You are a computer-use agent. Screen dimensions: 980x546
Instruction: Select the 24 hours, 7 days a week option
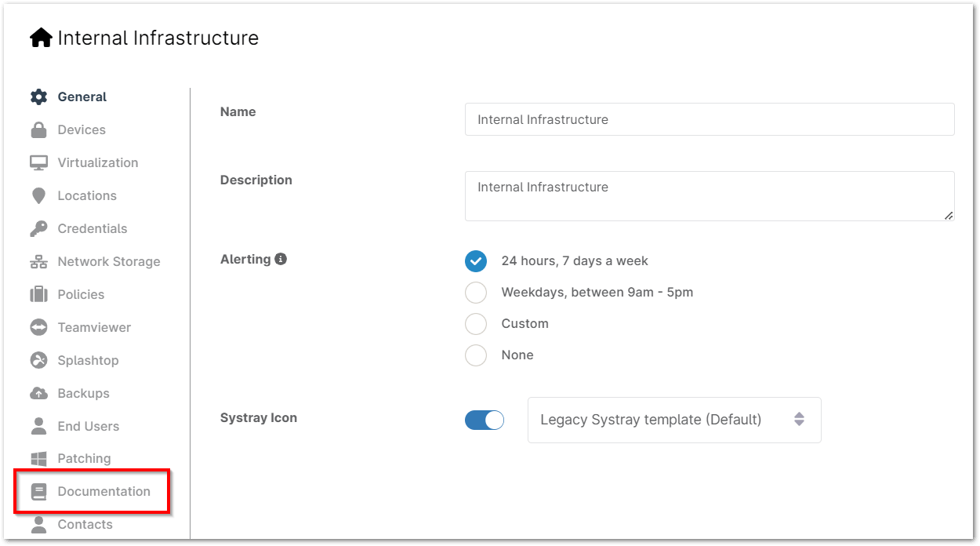476,261
